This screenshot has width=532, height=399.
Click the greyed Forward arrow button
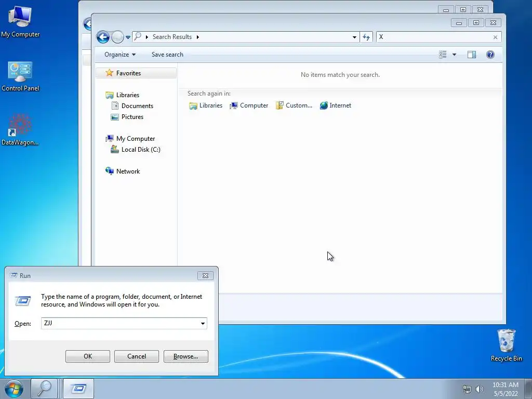(117, 37)
